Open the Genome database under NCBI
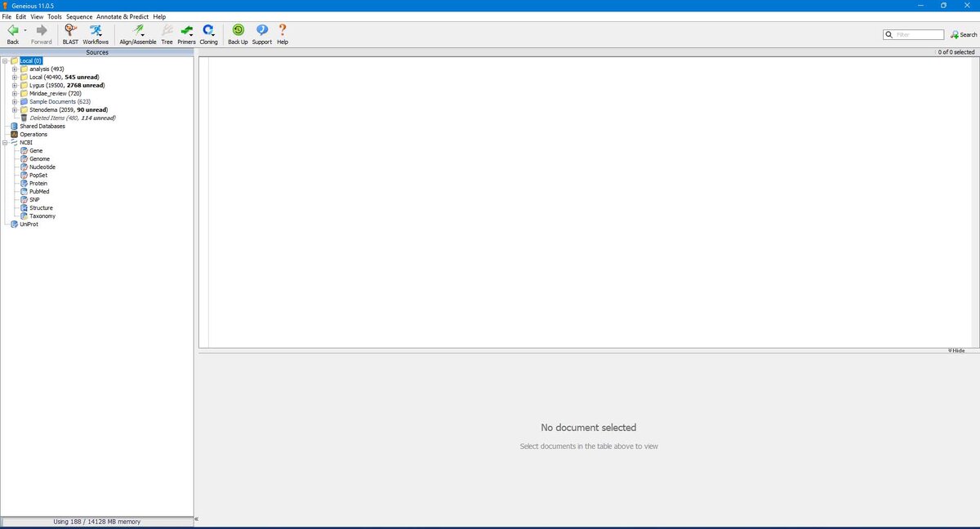Screen dimensions: 980x529 (39, 159)
